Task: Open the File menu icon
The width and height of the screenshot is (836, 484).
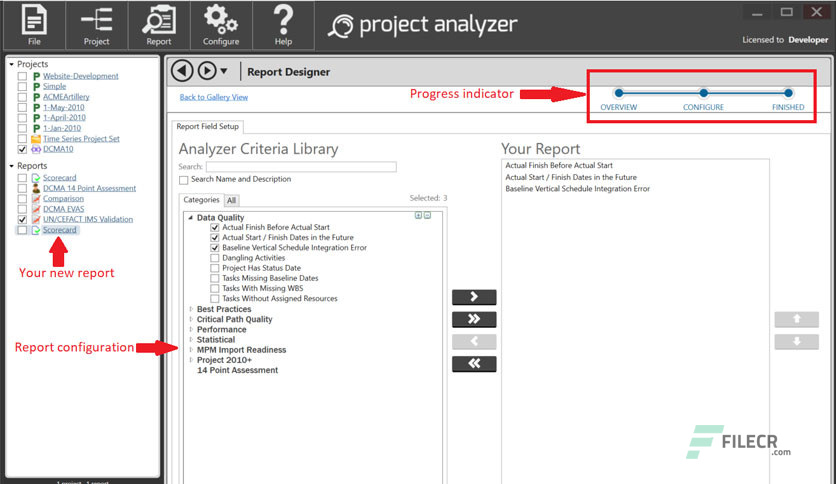Action: [x=34, y=25]
